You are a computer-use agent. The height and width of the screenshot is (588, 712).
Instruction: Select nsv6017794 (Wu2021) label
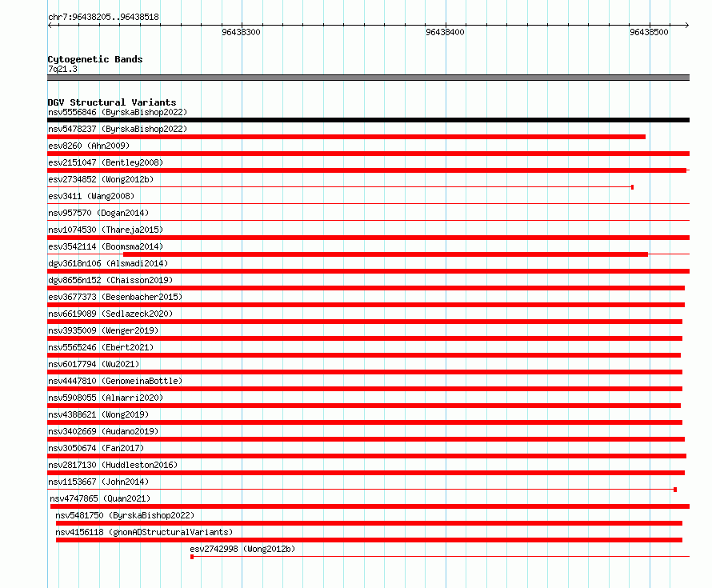click(94, 364)
